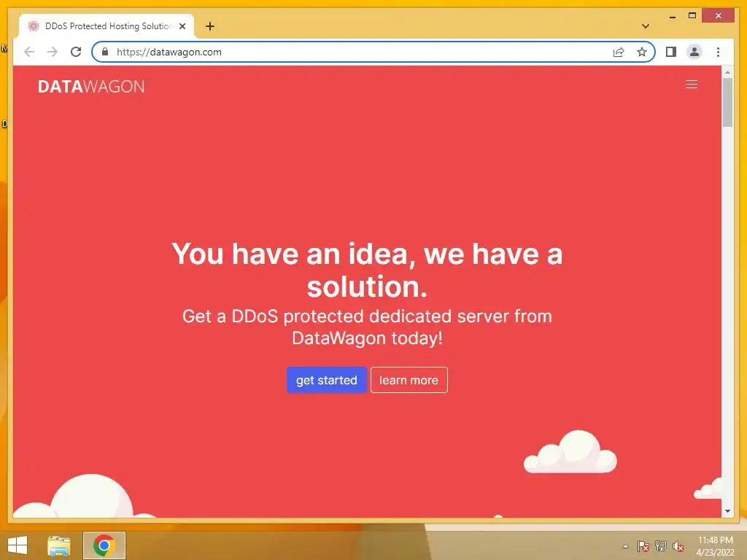Click the scrollbar up arrow

[727, 72]
